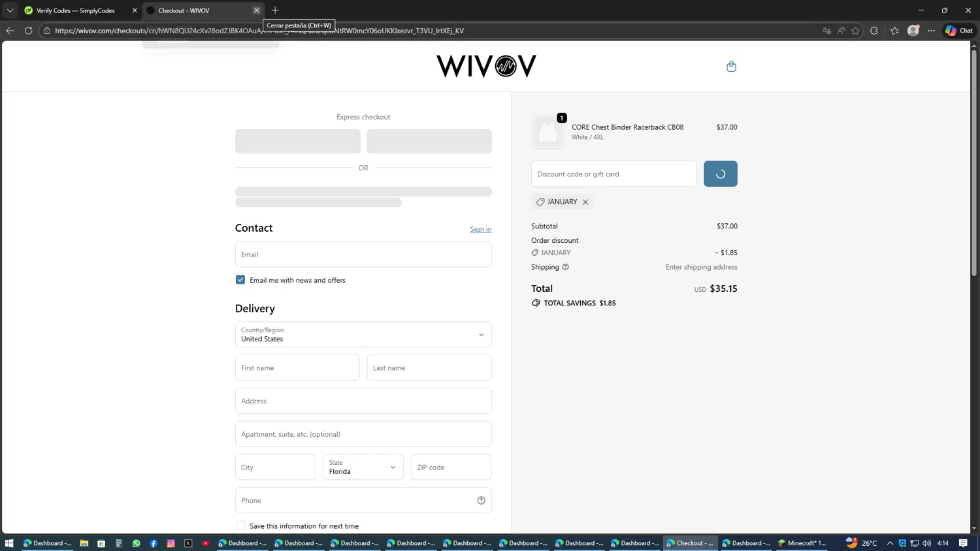Open the Country/Region dropdown

click(363, 334)
